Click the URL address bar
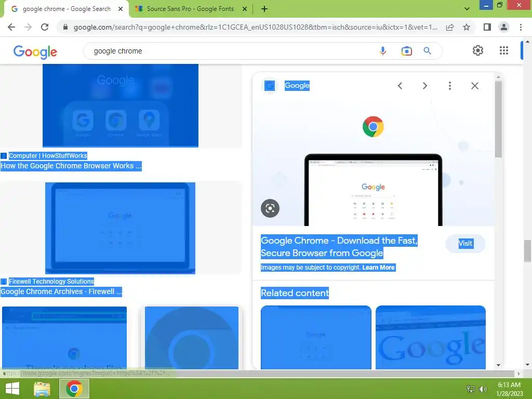This screenshot has width=532, height=399. click(x=255, y=27)
